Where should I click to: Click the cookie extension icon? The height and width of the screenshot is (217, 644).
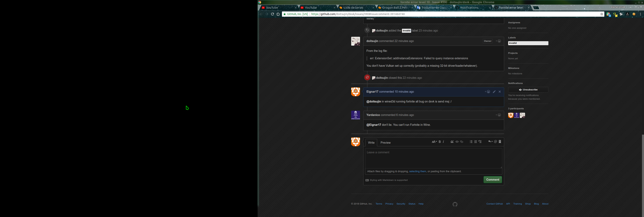point(634,14)
